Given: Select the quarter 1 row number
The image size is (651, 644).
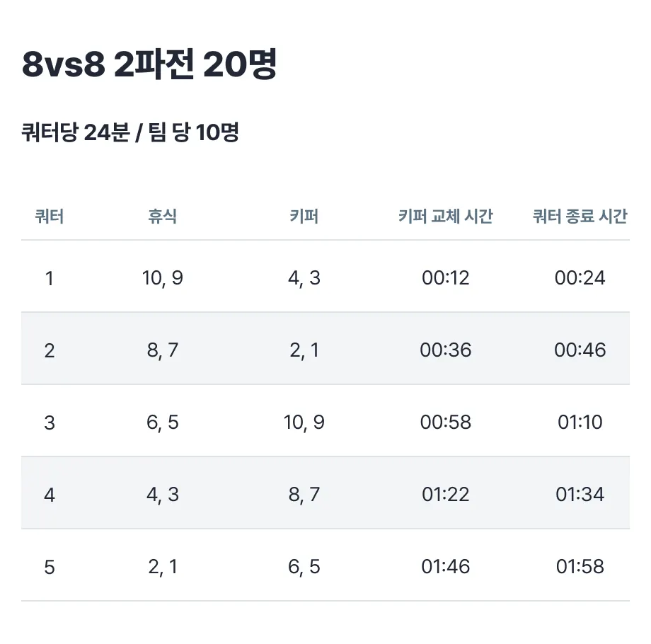Looking at the screenshot, I should coord(50,278).
